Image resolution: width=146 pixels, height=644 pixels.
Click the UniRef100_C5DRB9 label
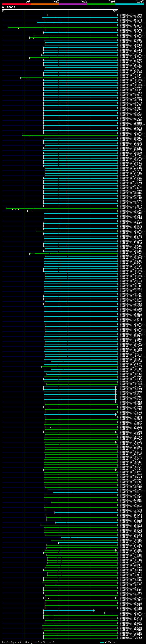[131, 580]
